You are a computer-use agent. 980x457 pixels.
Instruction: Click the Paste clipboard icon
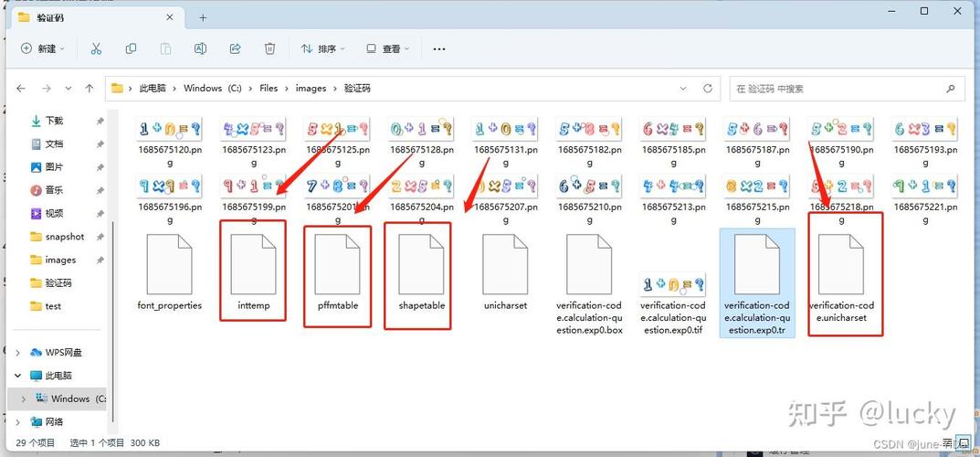pos(165,48)
